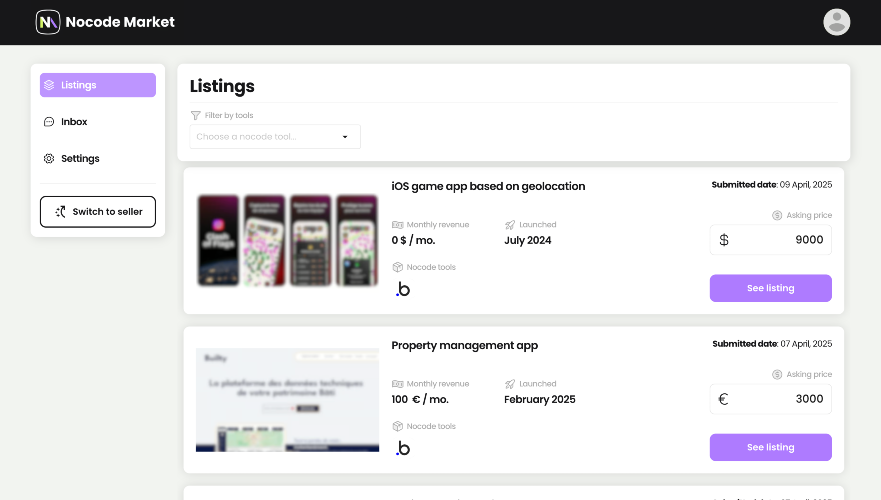Click the Nocode Market brand name

pos(120,22)
